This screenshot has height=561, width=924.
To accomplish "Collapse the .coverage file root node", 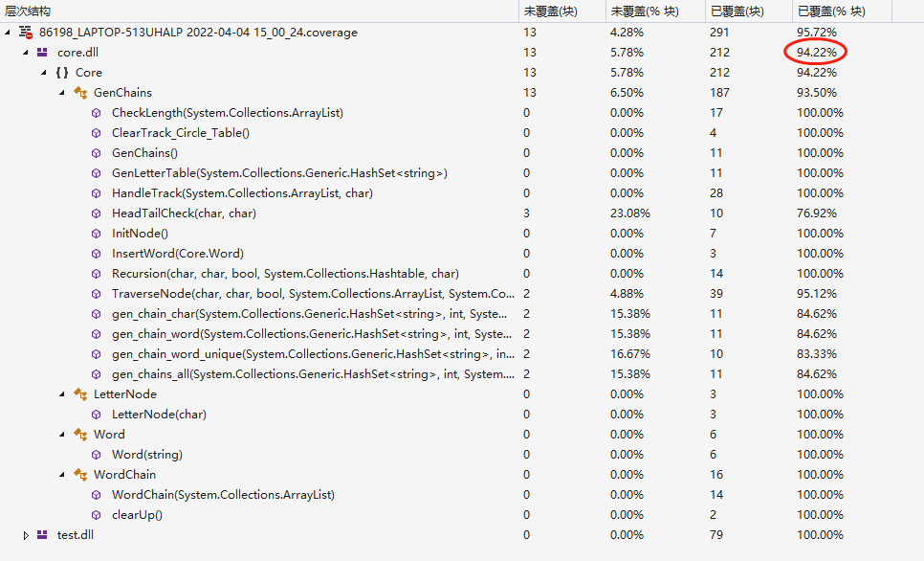I will click(7, 33).
